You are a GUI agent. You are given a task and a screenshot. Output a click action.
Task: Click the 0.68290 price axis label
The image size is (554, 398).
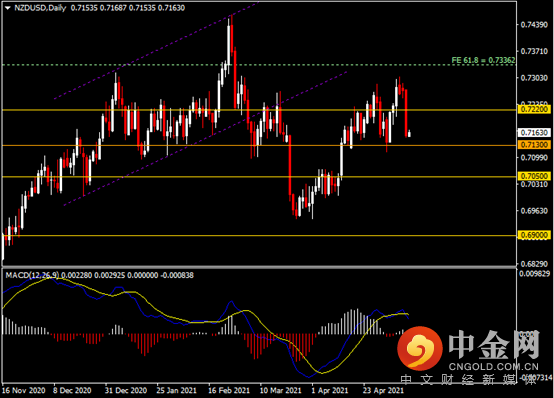tap(534, 264)
